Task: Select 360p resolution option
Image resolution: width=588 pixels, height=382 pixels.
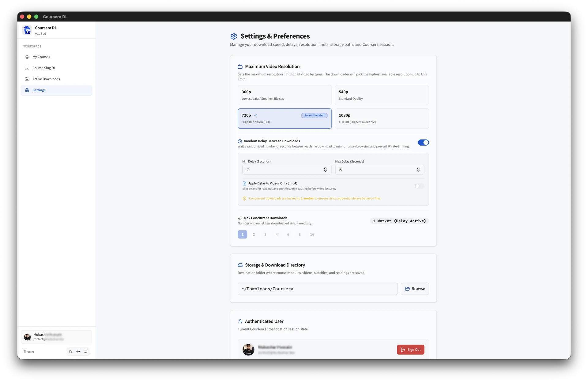Action: (x=285, y=95)
